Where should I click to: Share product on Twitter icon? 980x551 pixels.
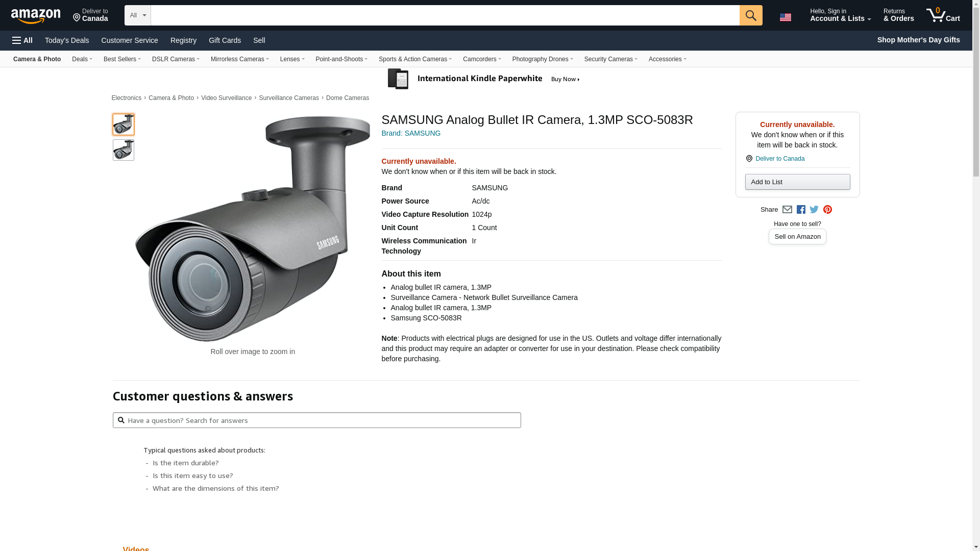click(814, 210)
